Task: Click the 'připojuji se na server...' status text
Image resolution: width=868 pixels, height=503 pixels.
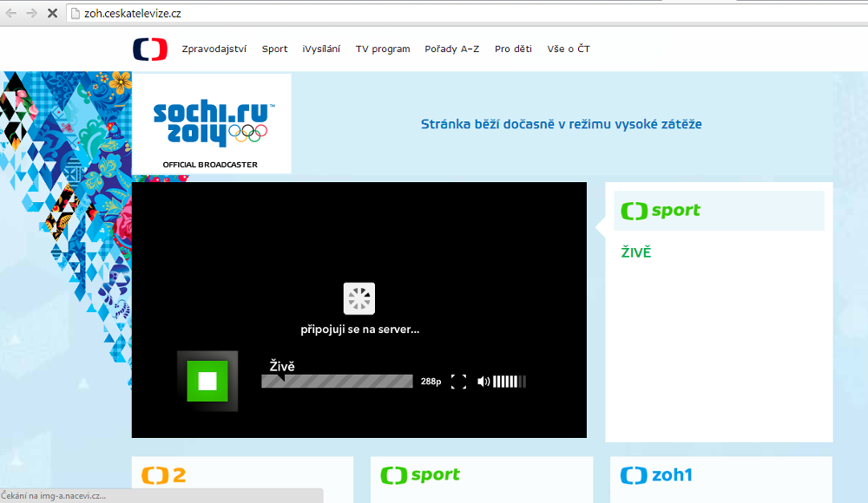Action: coord(360,330)
